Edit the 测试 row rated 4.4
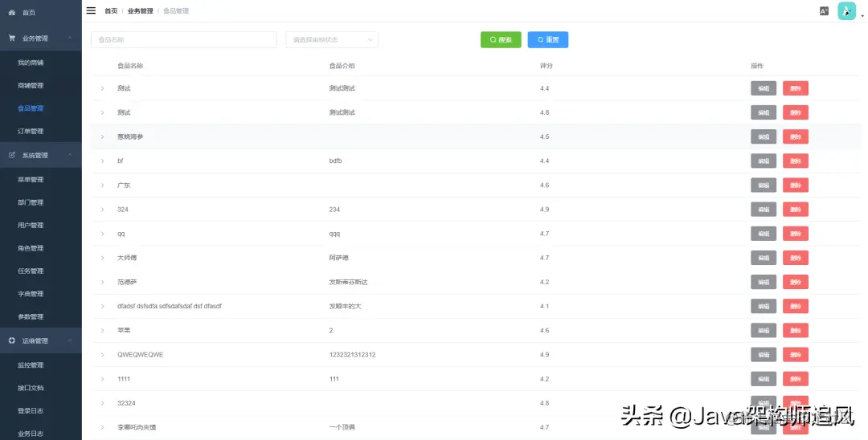 tap(764, 88)
